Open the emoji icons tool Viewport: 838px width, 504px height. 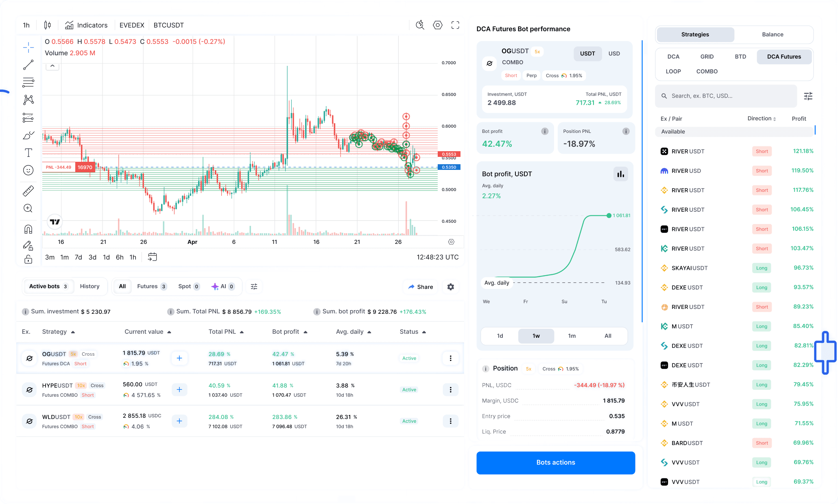click(x=28, y=170)
